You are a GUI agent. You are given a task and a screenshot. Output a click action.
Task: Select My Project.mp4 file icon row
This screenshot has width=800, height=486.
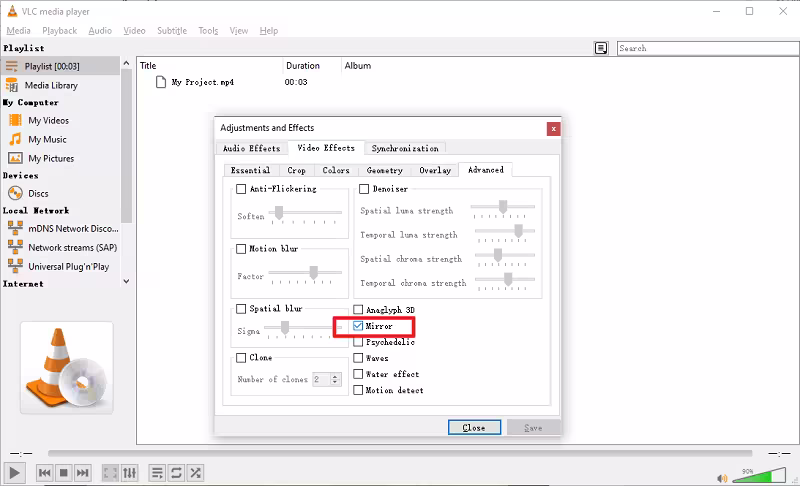pyautogui.click(x=161, y=82)
